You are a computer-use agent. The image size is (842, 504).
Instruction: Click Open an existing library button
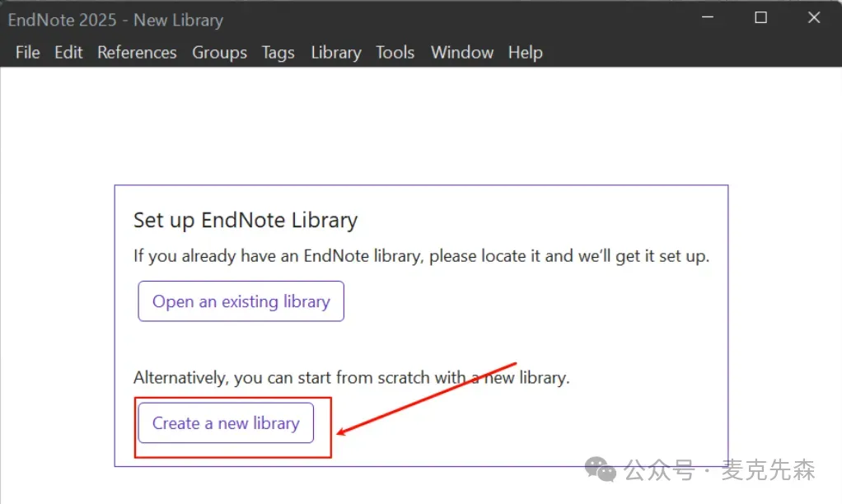241,301
